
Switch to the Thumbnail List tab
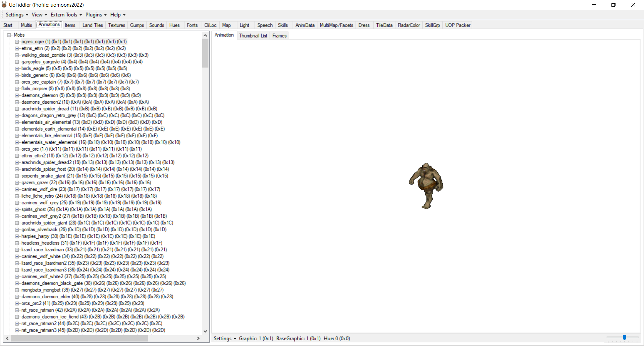pyautogui.click(x=253, y=36)
